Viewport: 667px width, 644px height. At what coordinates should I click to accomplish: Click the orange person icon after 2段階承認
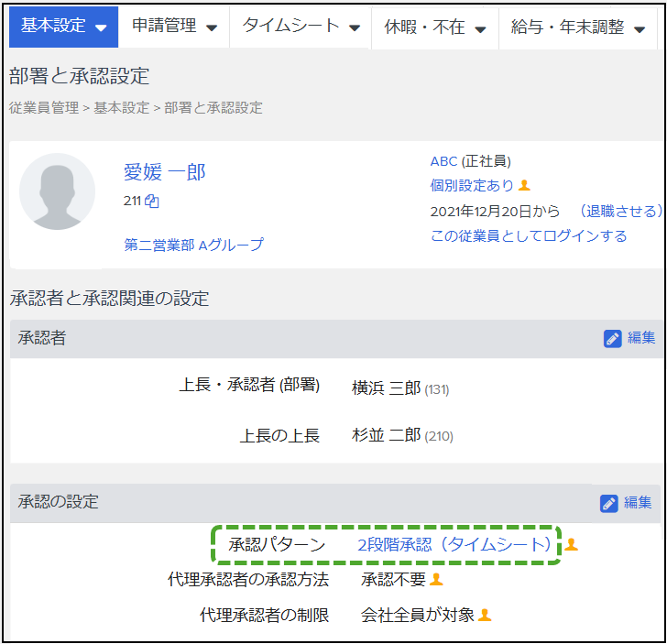572,545
